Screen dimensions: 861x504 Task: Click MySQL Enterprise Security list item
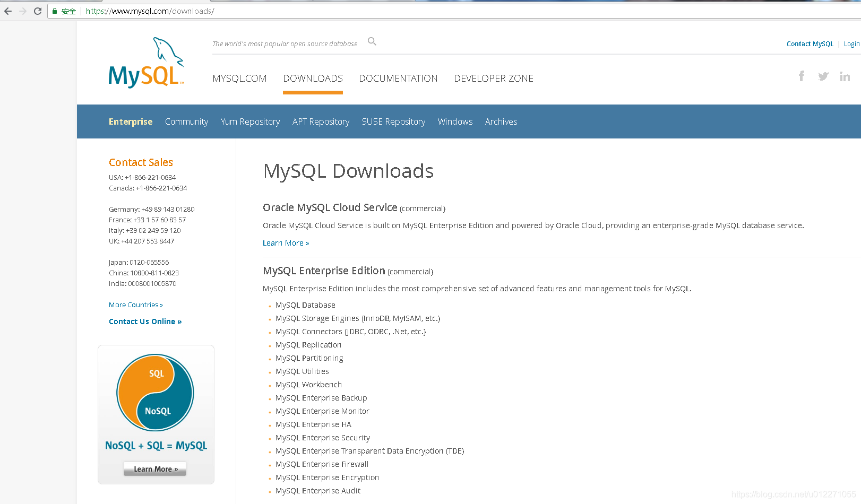point(323,438)
